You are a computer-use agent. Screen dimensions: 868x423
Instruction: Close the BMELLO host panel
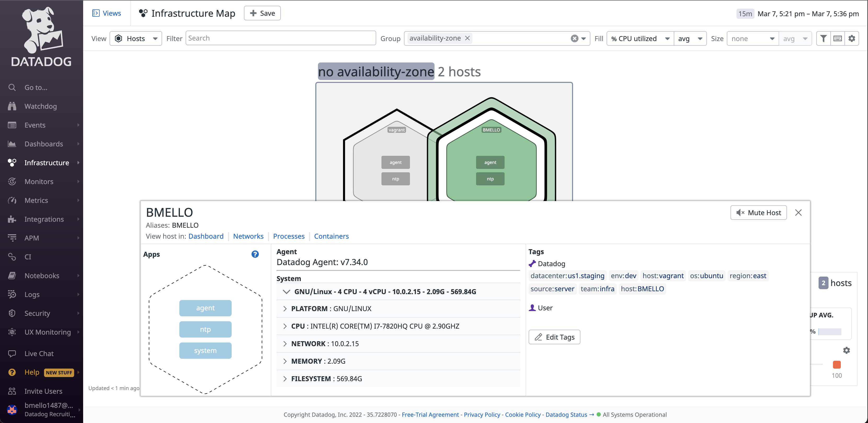pyautogui.click(x=798, y=213)
